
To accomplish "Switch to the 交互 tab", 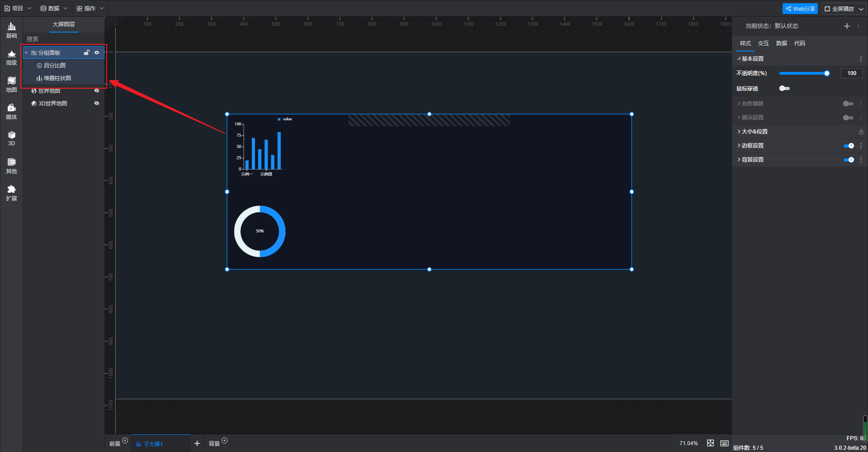I will coord(763,43).
